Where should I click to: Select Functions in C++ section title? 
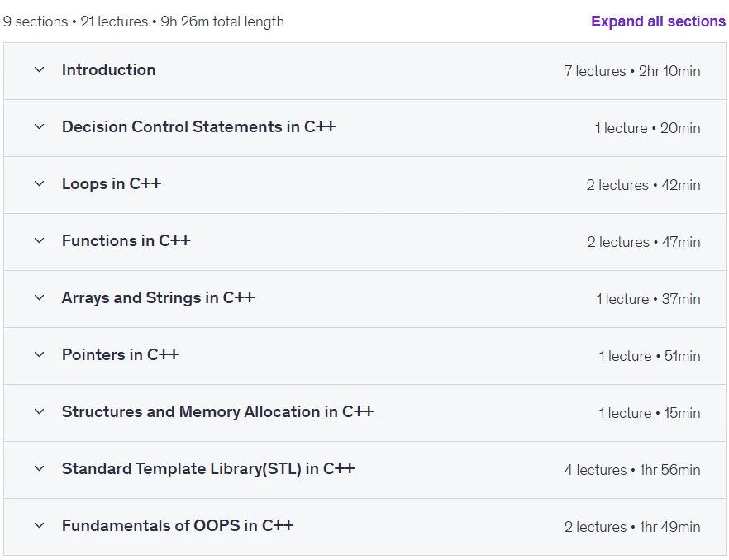126,240
